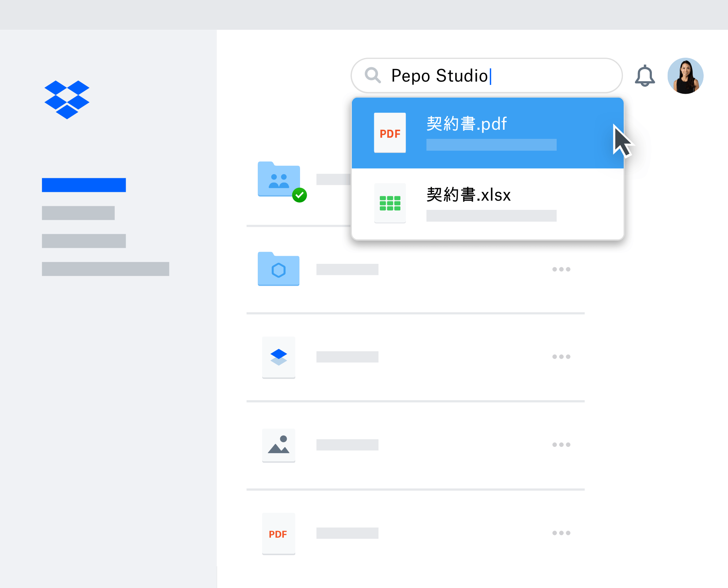This screenshot has width=728, height=588.
Task: Open the image file icon
Action: coord(278,445)
